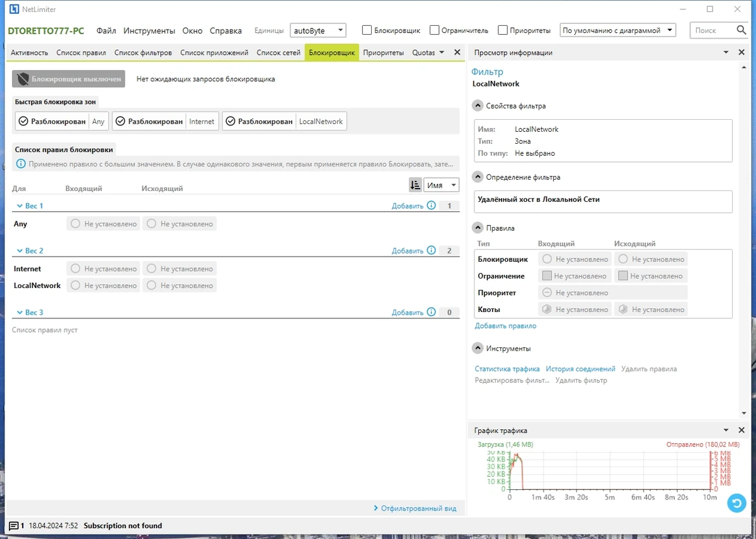Open the Справка menu
This screenshot has height=539, width=756.
coord(226,30)
